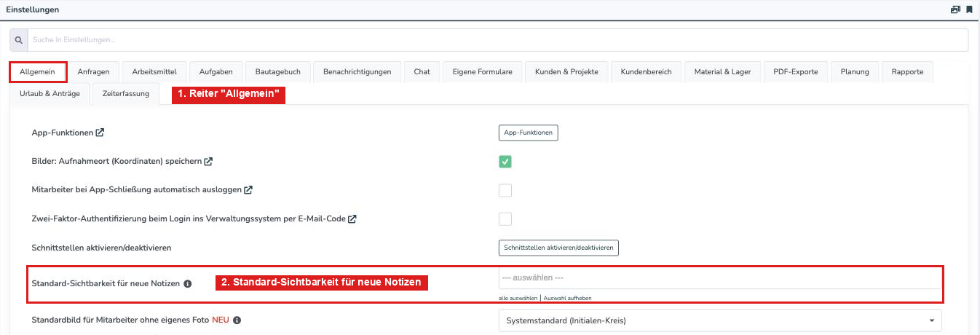Select the Kunden & Projekte tab
980x335 pixels.
point(566,72)
